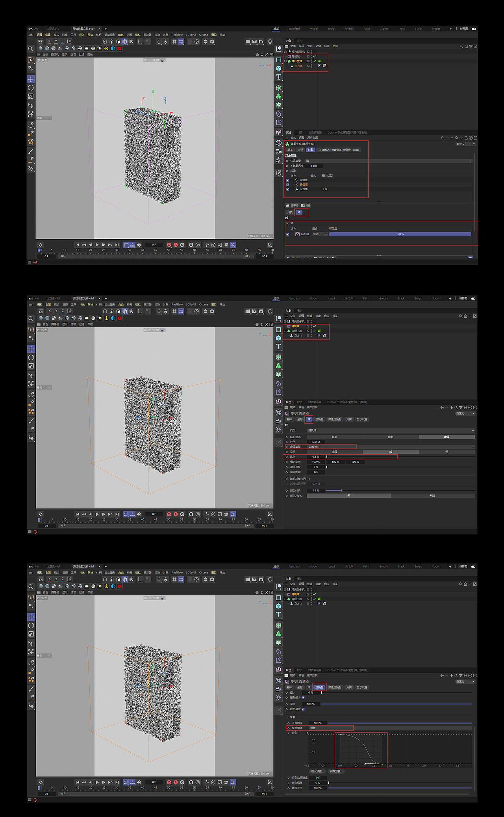Click the 保存预置... button
This screenshot has height=817, width=504.
(x=335, y=771)
